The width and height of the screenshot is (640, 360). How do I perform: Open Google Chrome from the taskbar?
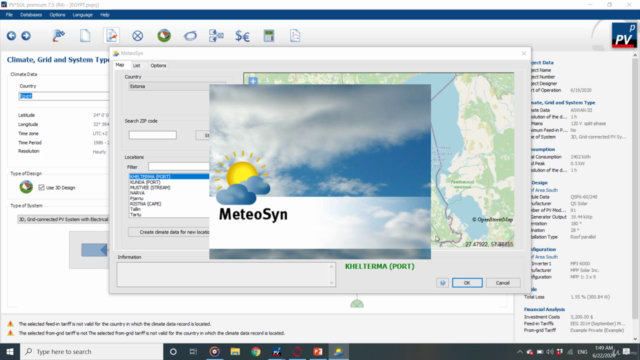pos(256,351)
